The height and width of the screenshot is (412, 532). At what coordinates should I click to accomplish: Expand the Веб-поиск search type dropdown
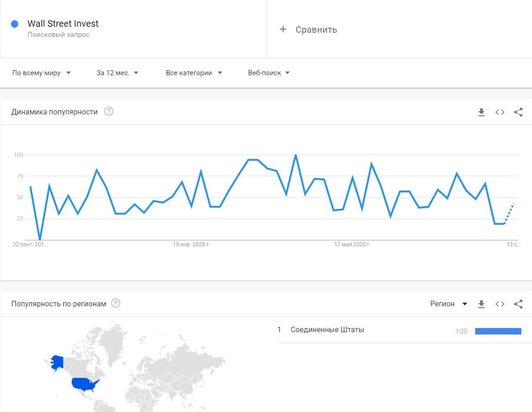(x=269, y=73)
